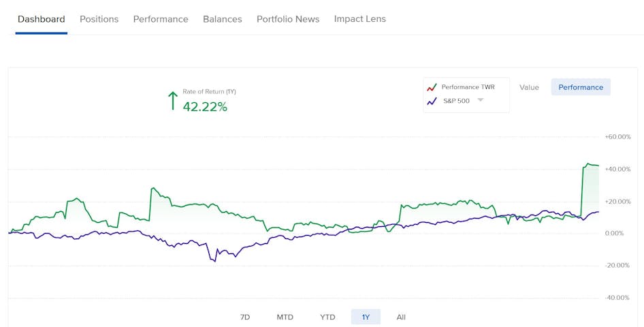Open the Portfolio News tab

pos(288,19)
